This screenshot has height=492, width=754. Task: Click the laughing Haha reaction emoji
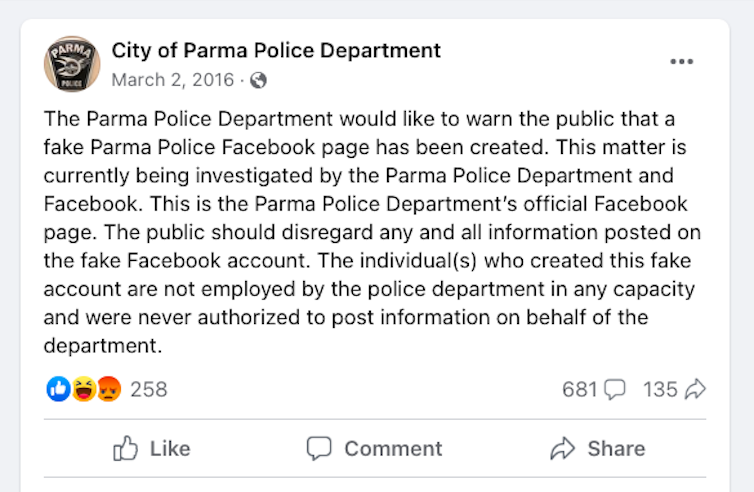(84, 389)
